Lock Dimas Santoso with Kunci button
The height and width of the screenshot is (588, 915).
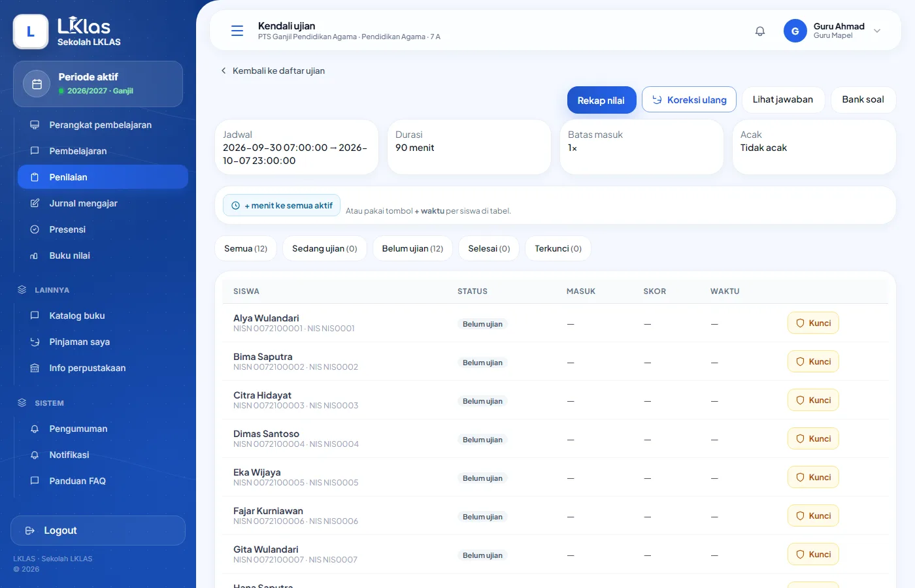[813, 438]
